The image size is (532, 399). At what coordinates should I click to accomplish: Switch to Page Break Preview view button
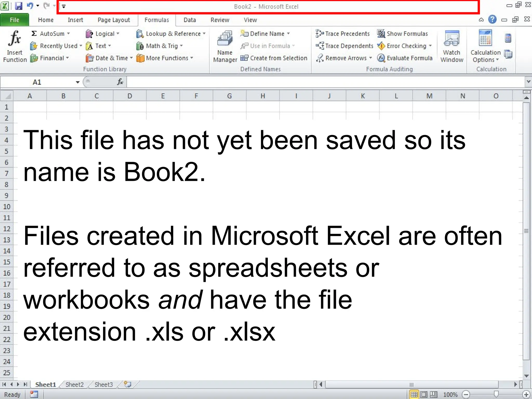pos(434,395)
